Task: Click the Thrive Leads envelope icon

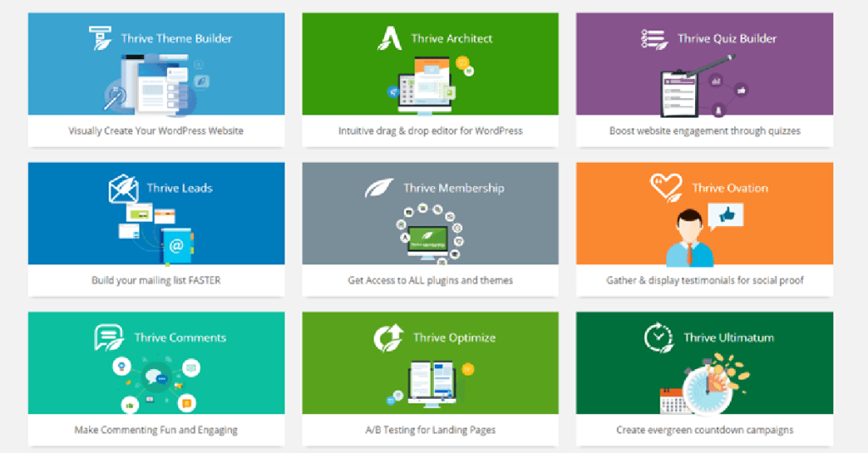Action: pyautogui.click(x=124, y=188)
